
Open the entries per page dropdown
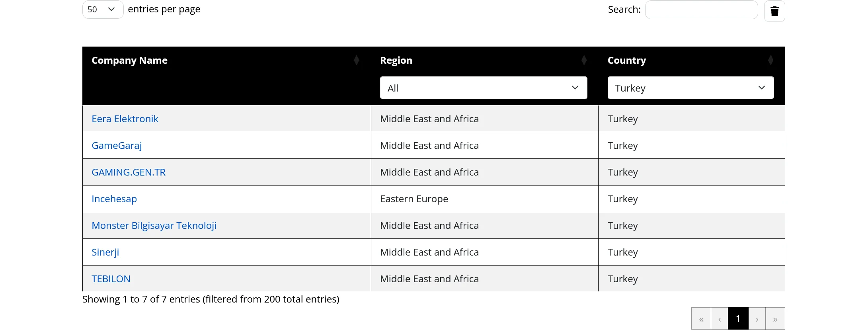(103, 10)
